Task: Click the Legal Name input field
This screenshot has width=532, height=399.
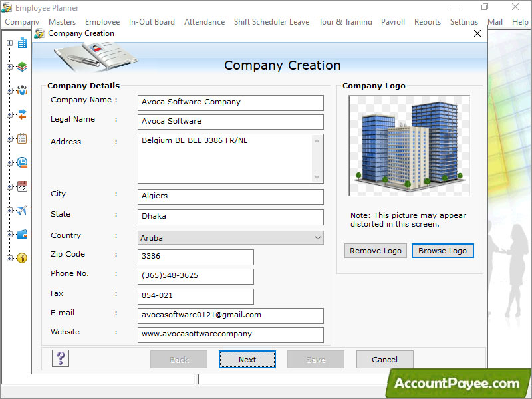Action: [230, 122]
